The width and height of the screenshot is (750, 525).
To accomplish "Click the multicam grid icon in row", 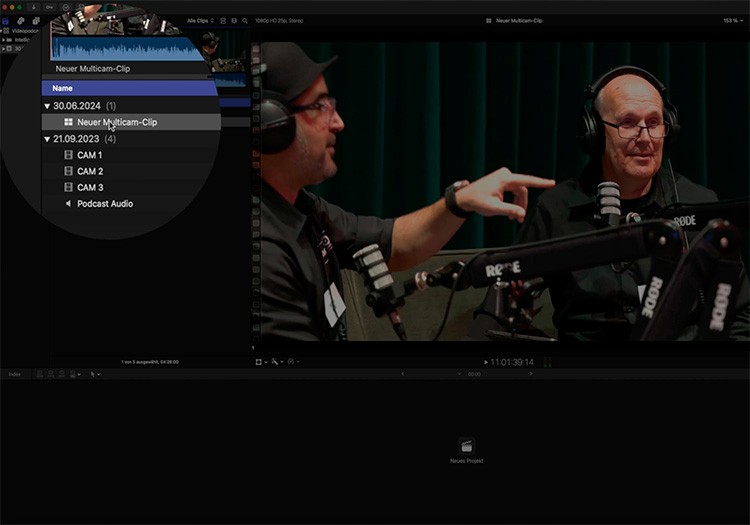I will coord(68,122).
